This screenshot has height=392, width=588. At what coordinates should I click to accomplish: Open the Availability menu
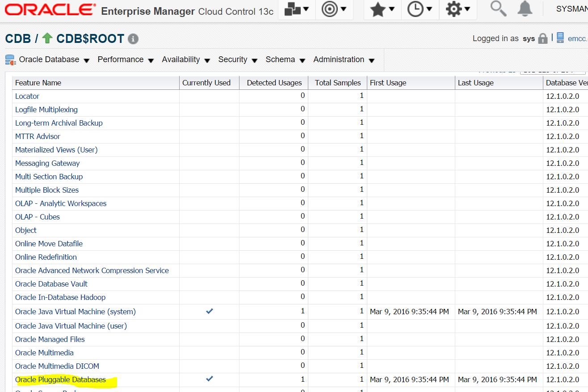[186, 59]
